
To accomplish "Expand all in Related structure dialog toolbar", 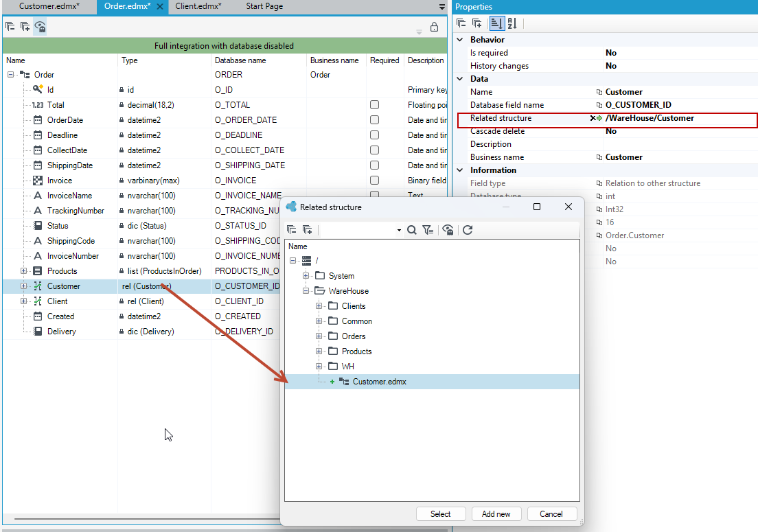I will tap(308, 230).
